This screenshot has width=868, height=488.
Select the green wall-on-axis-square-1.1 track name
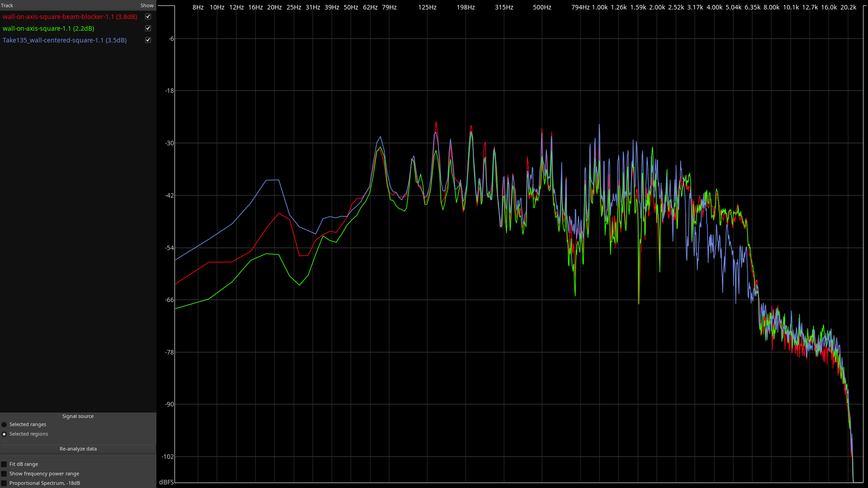tap(48, 28)
